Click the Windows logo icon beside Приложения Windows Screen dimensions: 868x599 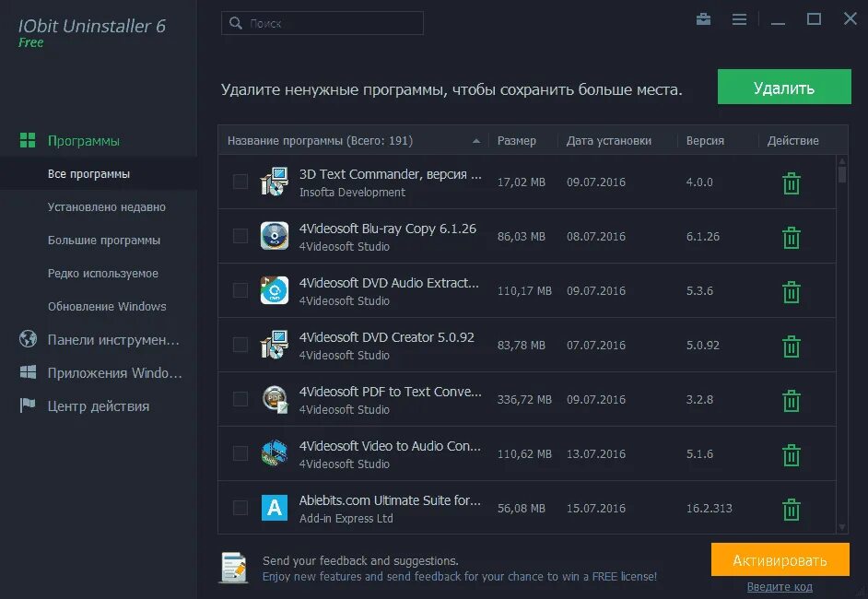[x=28, y=372]
